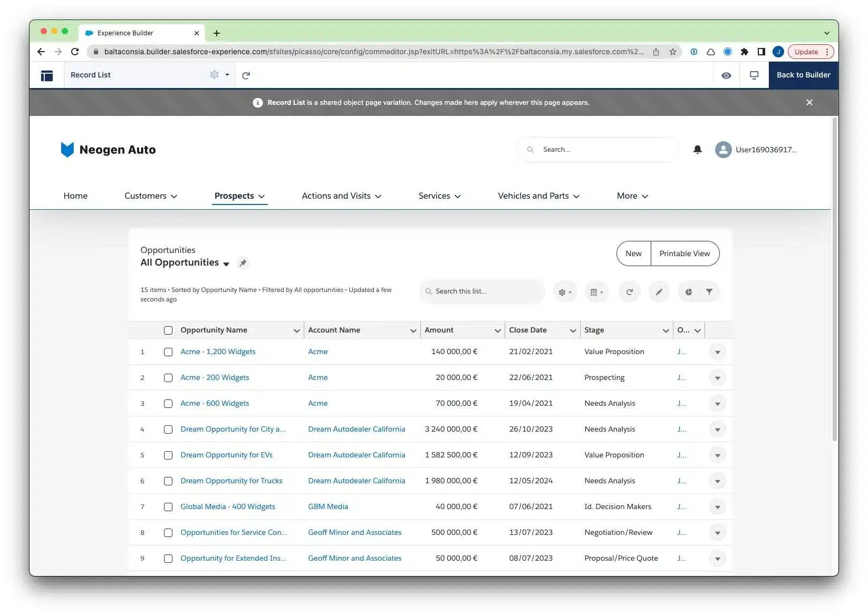The height and width of the screenshot is (615, 868).
Task: Select the Acme - 1,200 Widgets checkbox
Action: (168, 352)
